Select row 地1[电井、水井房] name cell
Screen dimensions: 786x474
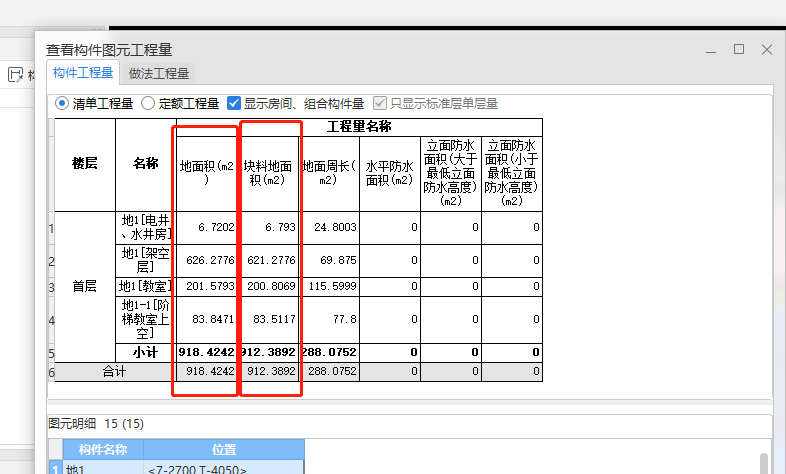tap(145, 227)
